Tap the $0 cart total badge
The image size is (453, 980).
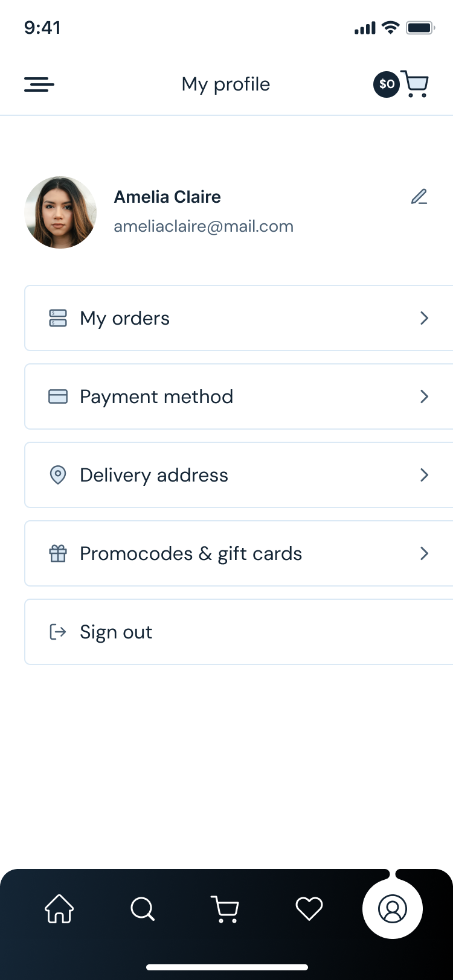pos(387,84)
